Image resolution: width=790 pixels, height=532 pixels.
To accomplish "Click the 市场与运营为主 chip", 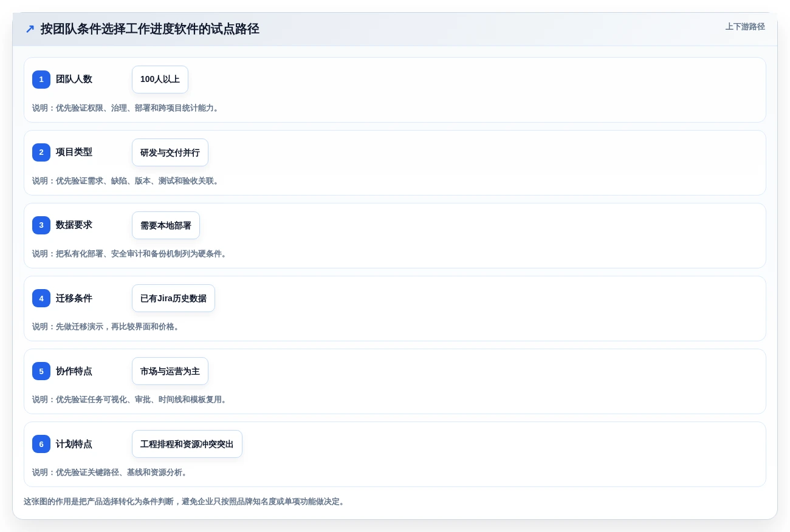I will (170, 371).
